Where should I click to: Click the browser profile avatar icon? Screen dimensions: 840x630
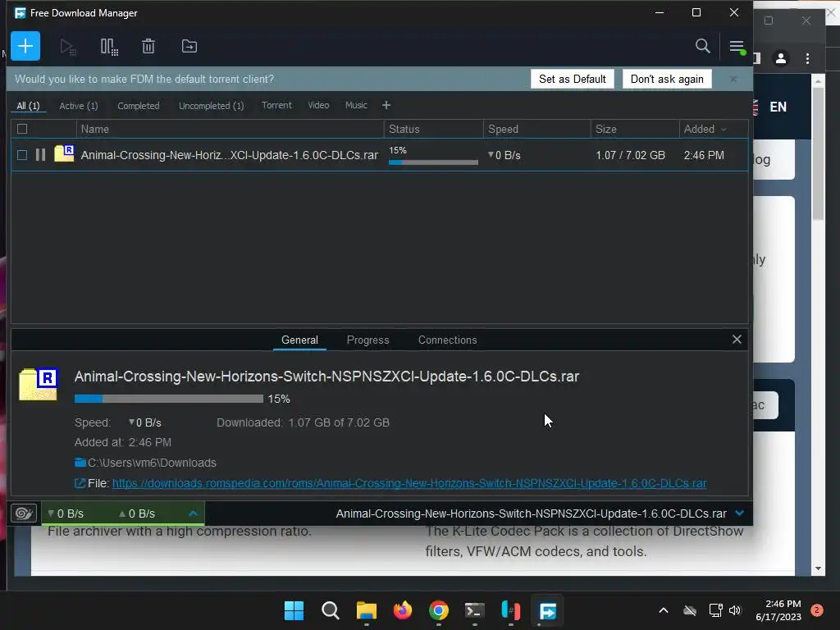click(781, 58)
